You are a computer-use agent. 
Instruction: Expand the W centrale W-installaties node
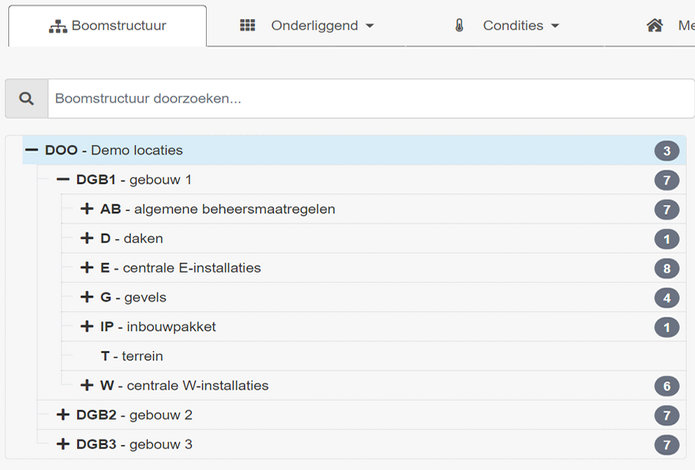[87, 385]
